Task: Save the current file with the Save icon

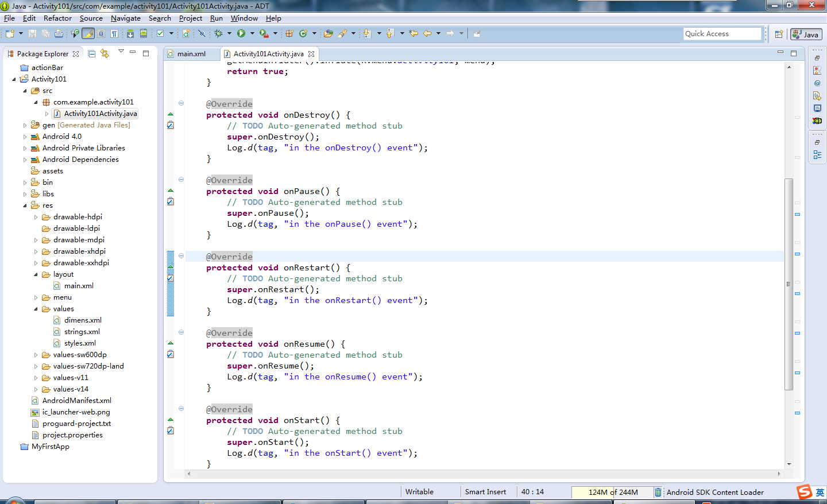Action: (32, 34)
